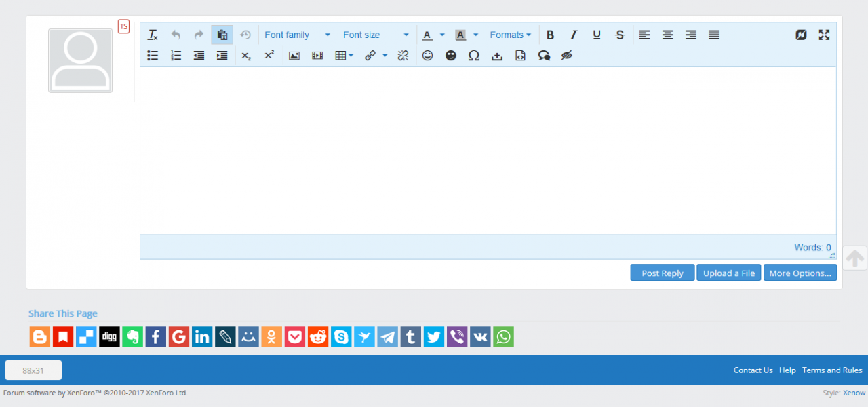Click inside the reply message text area
Image resolution: width=868 pixels, height=407 pixels.
click(x=488, y=151)
